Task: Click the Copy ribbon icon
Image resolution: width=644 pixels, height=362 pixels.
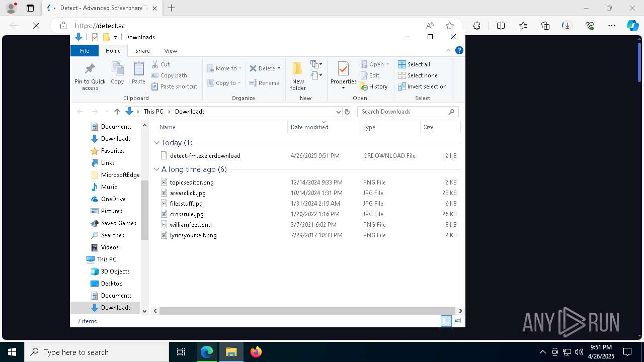Action: [x=117, y=73]
